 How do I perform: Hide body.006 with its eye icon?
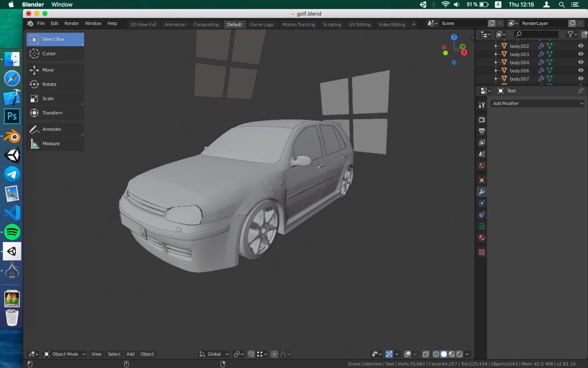coord(581,71)
